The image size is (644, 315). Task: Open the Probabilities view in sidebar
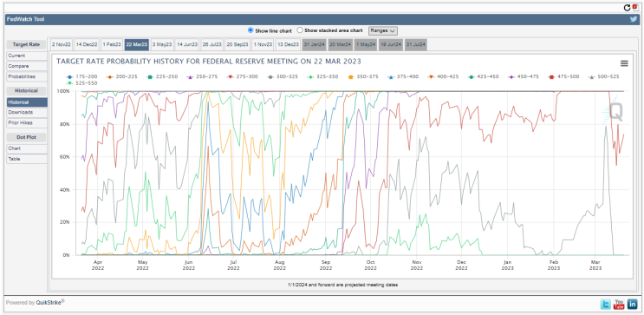pos(27,77)
